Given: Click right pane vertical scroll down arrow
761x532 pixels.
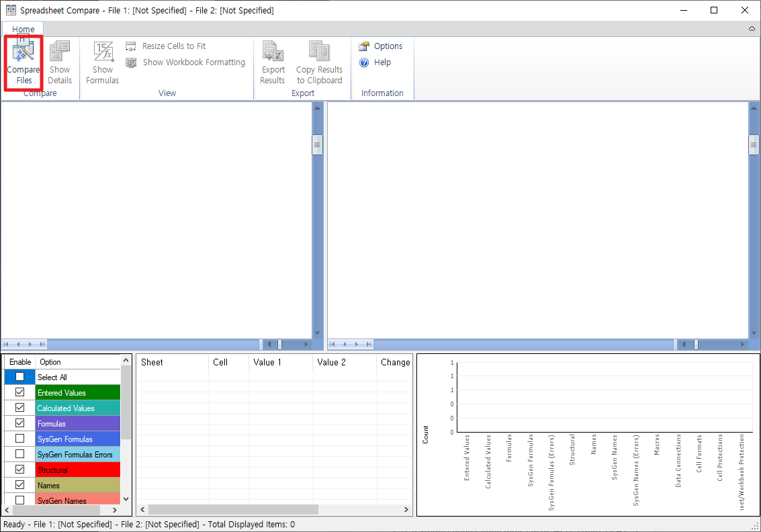Looking at the screenshot, I should pos(754,333).
